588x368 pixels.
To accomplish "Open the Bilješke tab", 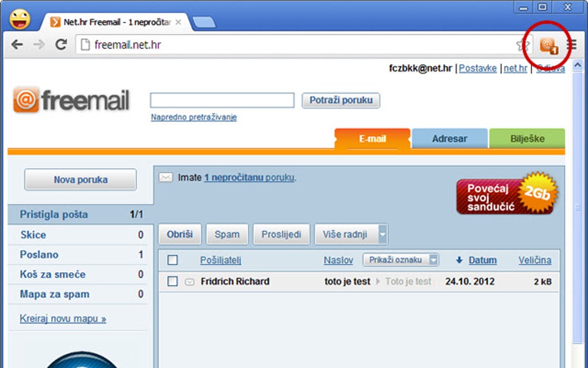I will (x=527, y=138).
